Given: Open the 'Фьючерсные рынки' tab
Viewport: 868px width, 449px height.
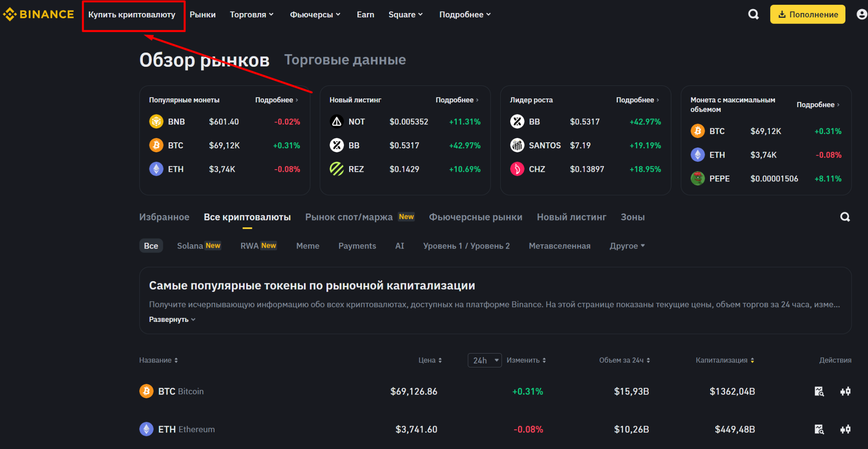Looking at the screenshot, I should click(x=475, y=217).
